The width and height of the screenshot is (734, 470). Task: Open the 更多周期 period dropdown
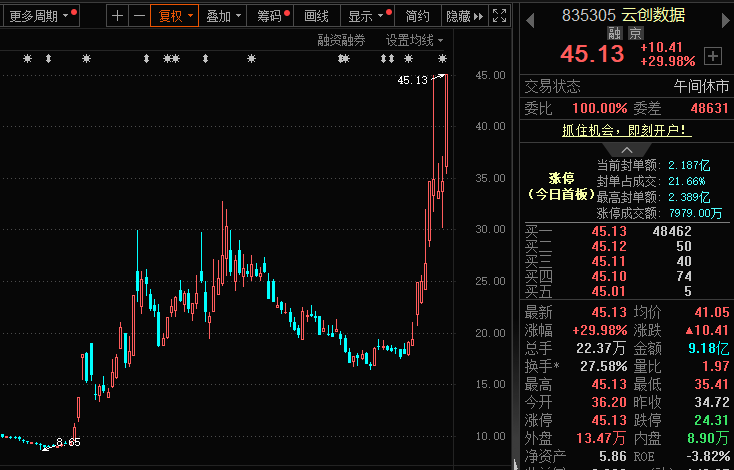tap(40, 16)
